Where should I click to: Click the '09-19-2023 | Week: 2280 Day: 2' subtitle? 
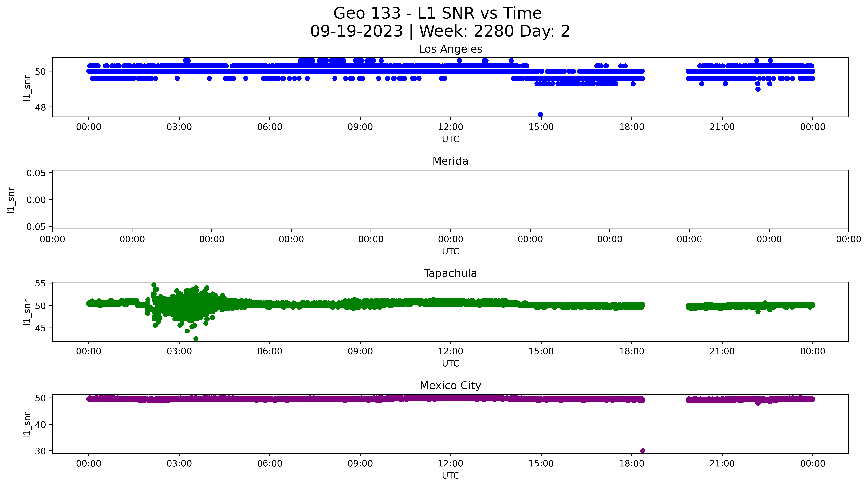440,31
